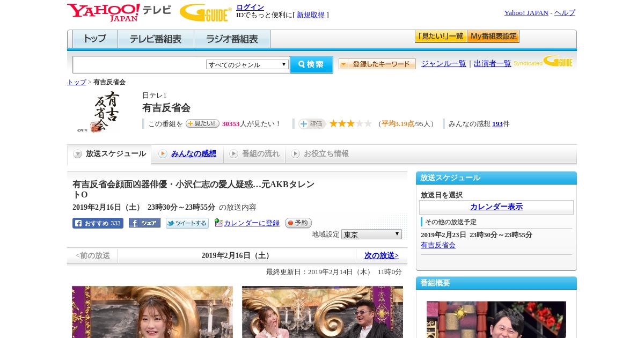This screenshot has height=338, width=644.
Task: Click the Syndicated G-GUIDE logo
Action: (x=543, y=61)
